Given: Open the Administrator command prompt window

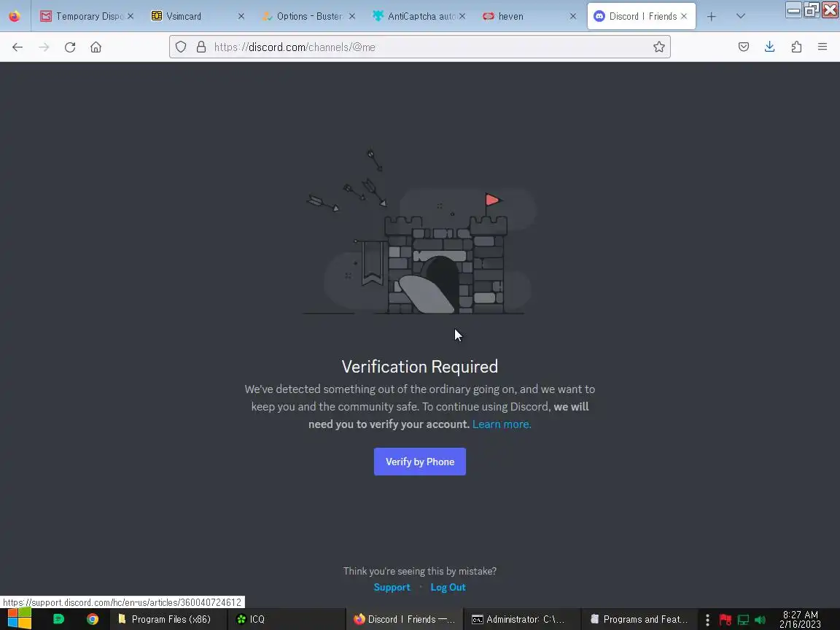Looking at the screenshot, I should (x=522, y=619).
